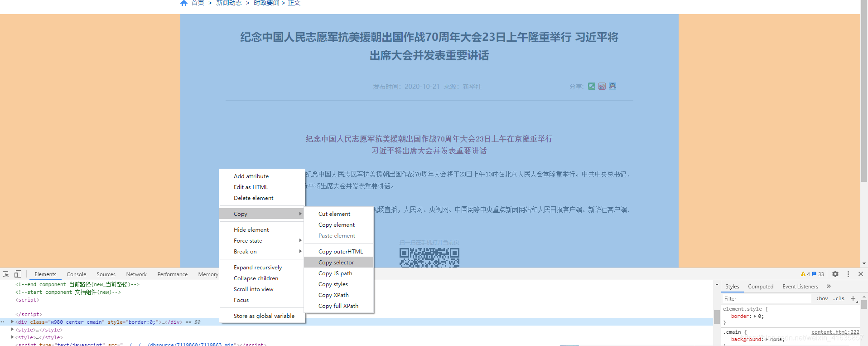The image size is (868, 346).
Task: Show more Styles pane tabs chevron
Action: point(829,286)
